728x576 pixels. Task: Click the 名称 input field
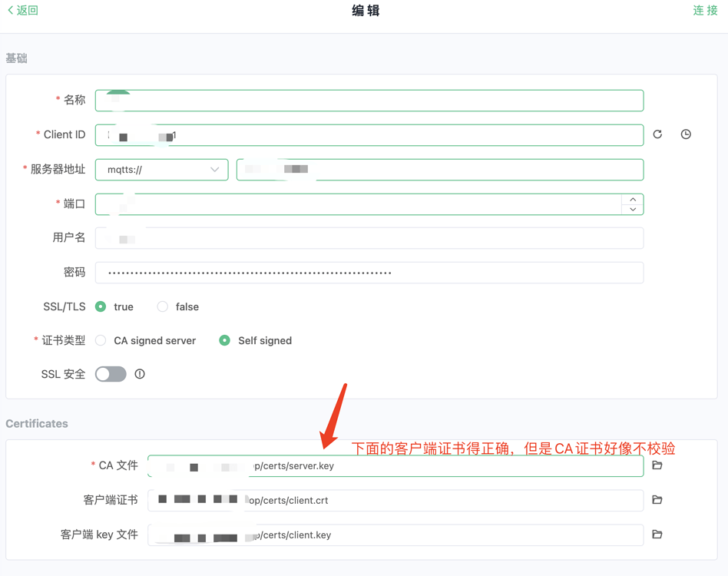(369, 100)
